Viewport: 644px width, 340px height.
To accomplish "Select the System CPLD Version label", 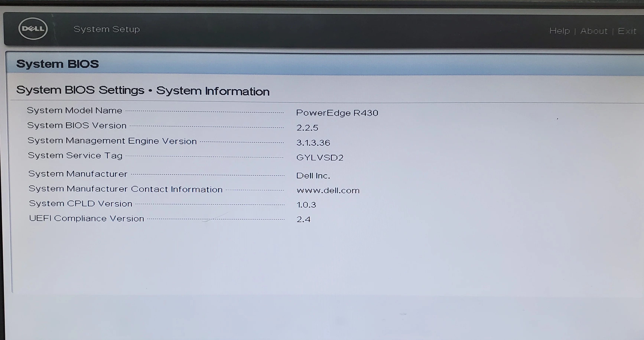I will [x=81, y=204].
